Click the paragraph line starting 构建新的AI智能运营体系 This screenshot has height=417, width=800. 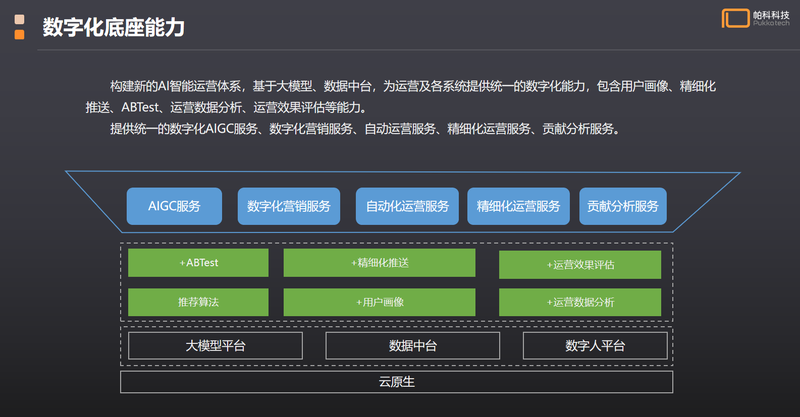tap(413, 86)
